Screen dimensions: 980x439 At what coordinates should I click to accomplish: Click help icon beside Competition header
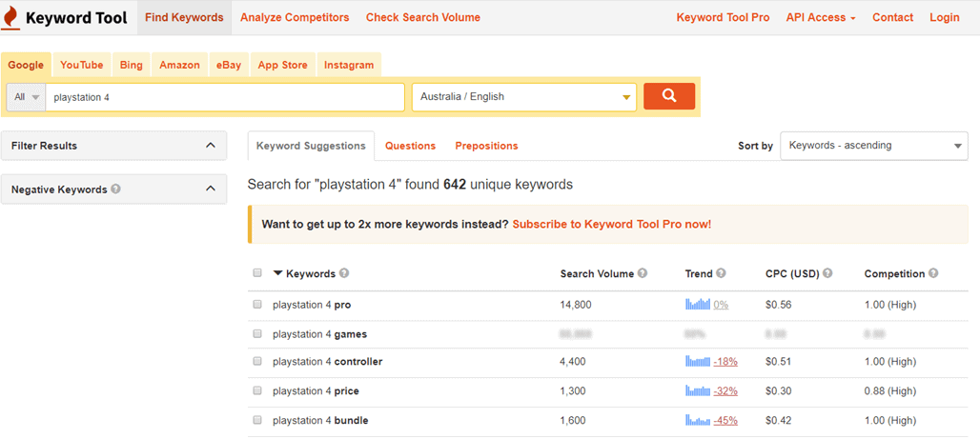point(933,273)
